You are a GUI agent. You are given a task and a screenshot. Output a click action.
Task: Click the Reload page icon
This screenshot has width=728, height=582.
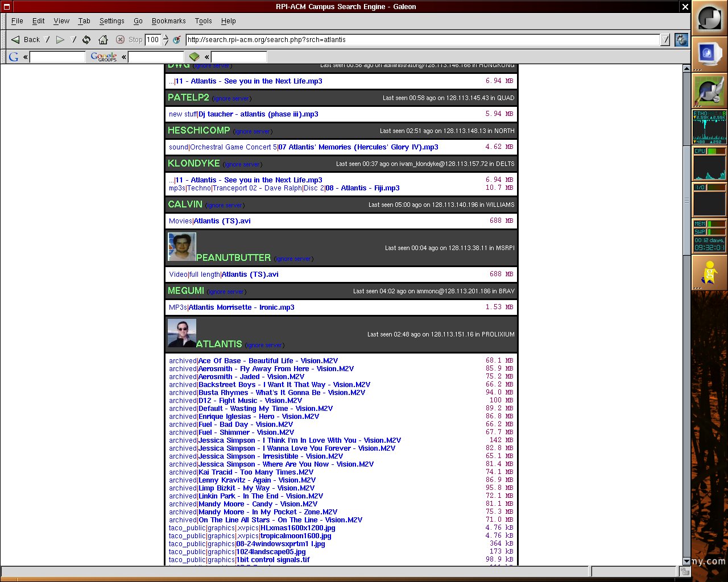pyautogui.click(x=86, y=40)
